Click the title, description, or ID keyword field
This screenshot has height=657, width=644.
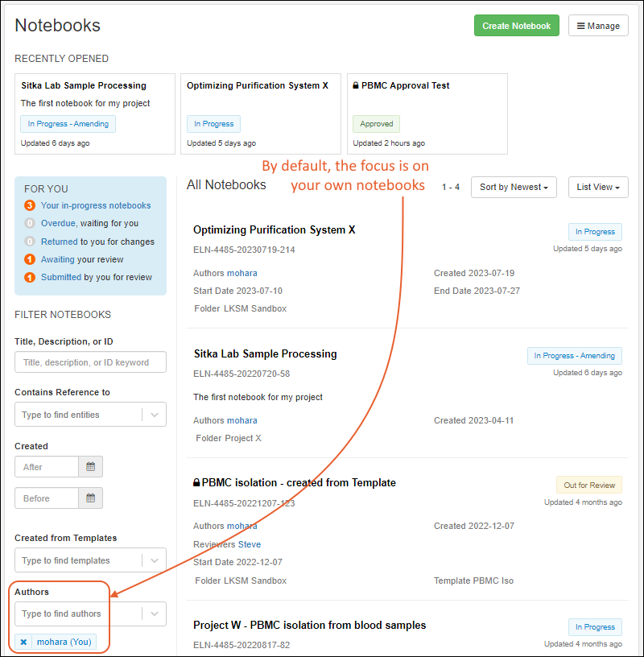click(90, 362)
